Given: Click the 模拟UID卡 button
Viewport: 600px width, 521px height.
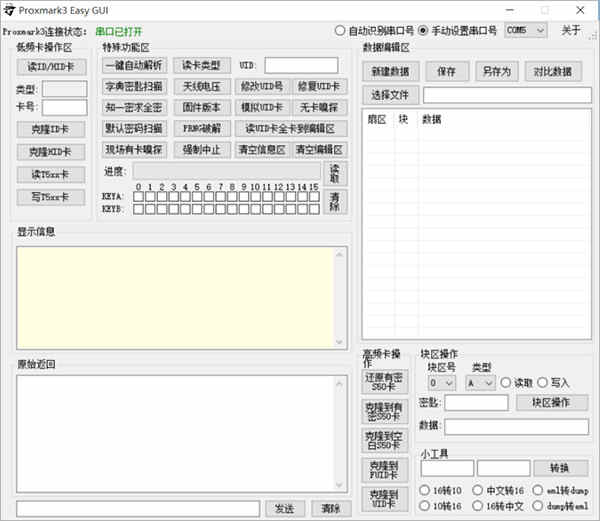Looking at the screenshot, I should 263,107.
